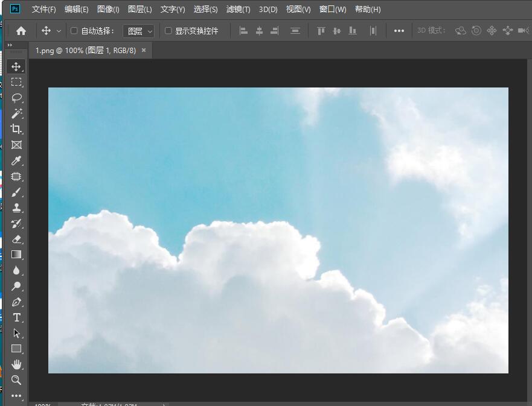Image resolution: width=532 pixels, height=406 pixels.
Task: Select the Eyedropper tool
Action: [x=16, y=160]
